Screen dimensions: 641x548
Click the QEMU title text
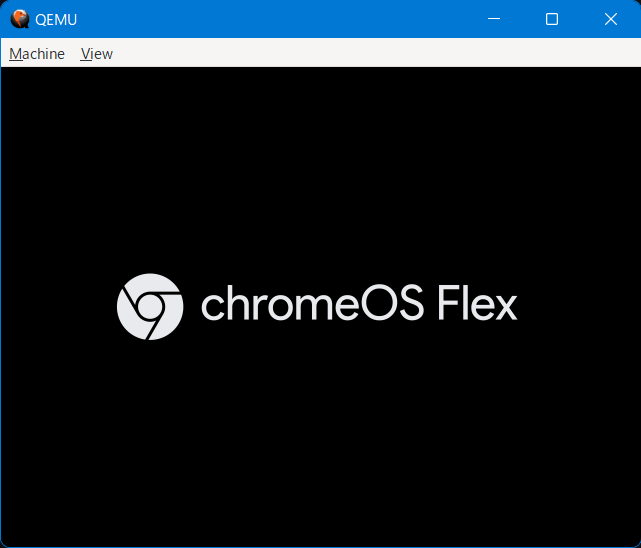[x=56, y=19]
